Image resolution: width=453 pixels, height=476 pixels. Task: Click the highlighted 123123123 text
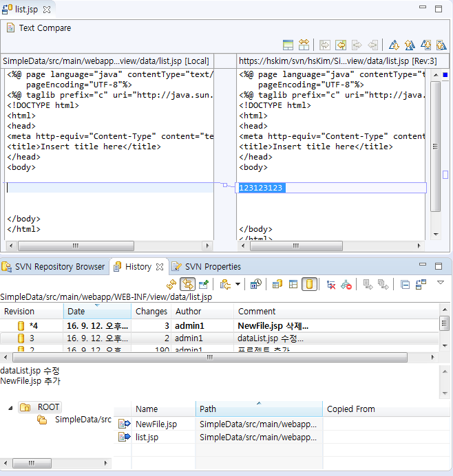coord(261,188)
